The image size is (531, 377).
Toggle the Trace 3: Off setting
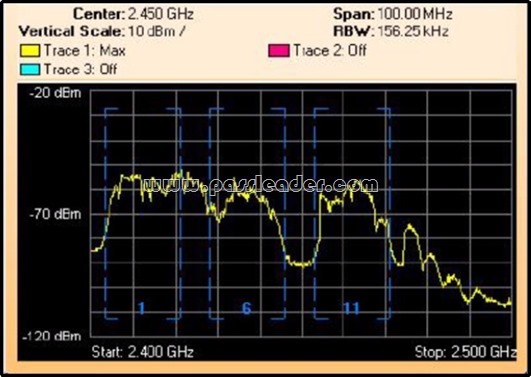point(81,69)
